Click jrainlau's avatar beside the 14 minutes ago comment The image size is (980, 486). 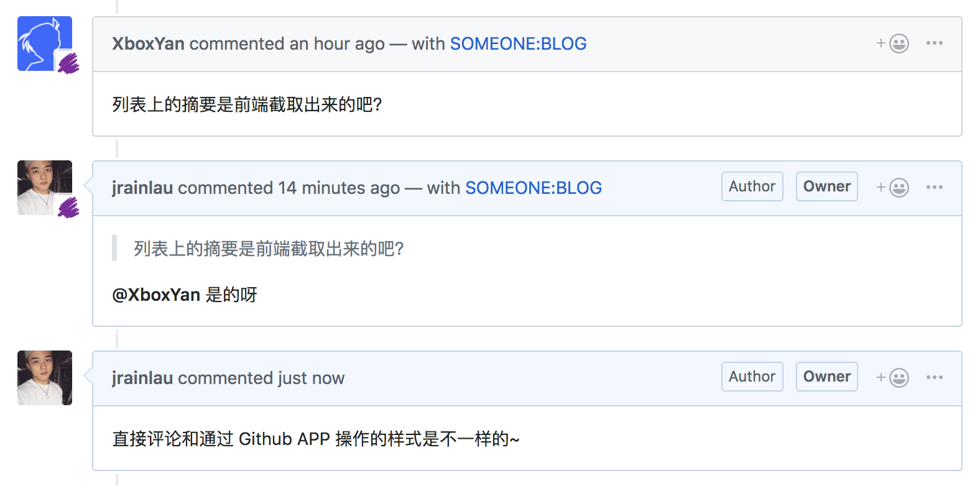(45, 188)
